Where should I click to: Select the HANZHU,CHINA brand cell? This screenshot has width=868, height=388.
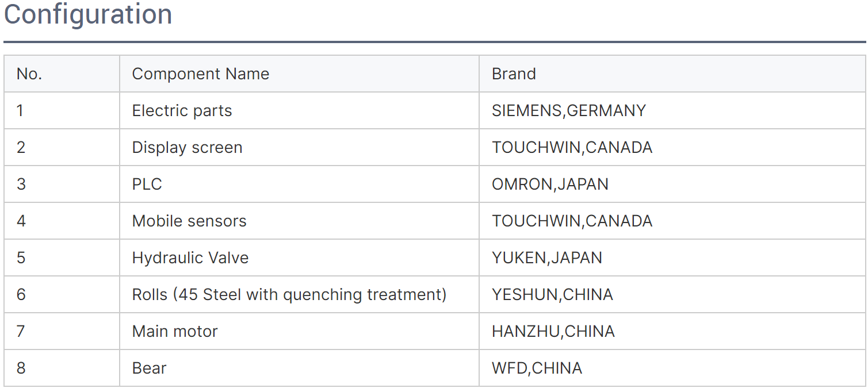(553, 332)
